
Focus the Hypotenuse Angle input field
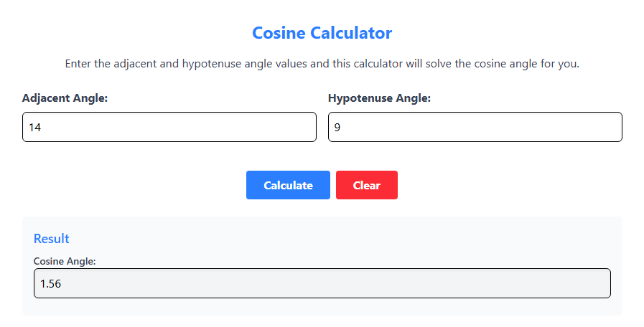pyautogui.click(x=475, y=127)
